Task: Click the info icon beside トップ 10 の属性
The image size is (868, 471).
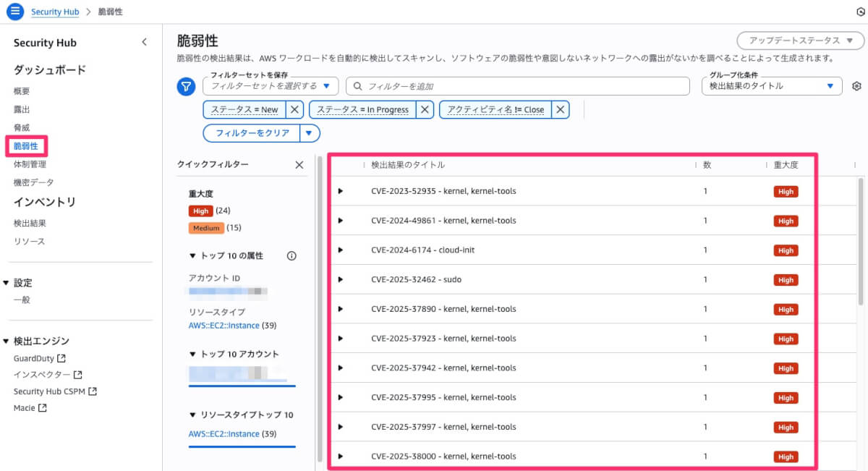Action: point(292,255)
